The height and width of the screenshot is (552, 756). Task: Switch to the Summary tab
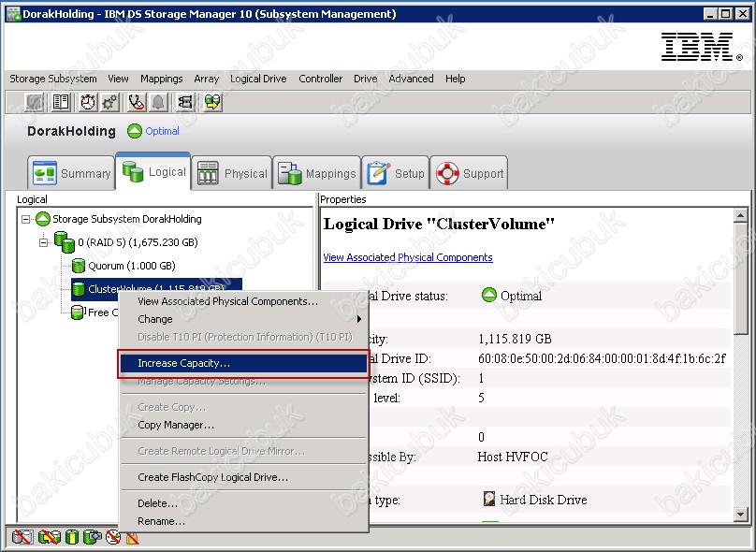[x=71, y=173]
